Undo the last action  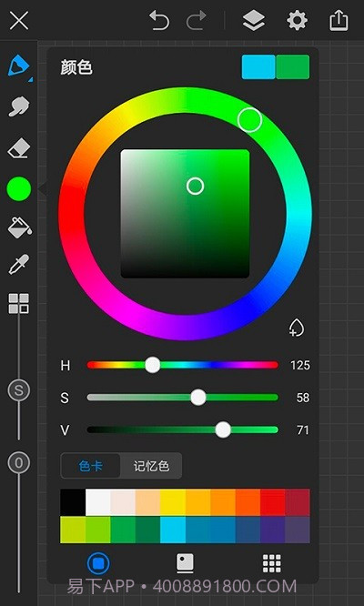click(x=159, y=20)
